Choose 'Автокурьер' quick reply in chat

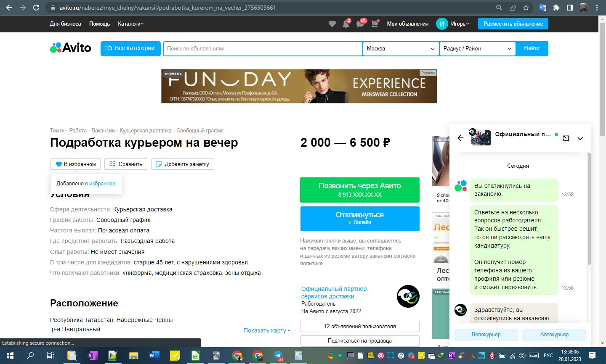pyautogui.click(x=554, y=335)
